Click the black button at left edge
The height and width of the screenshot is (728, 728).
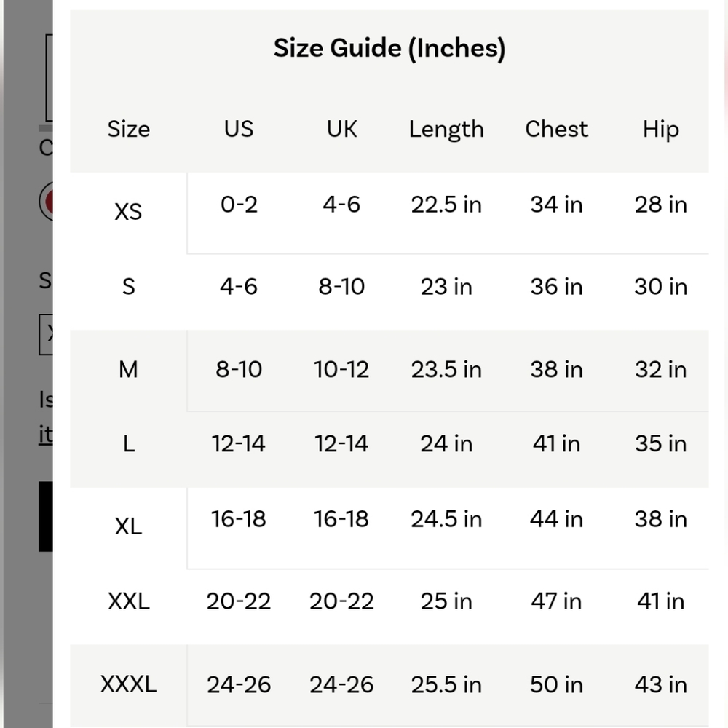click(45, 516)
